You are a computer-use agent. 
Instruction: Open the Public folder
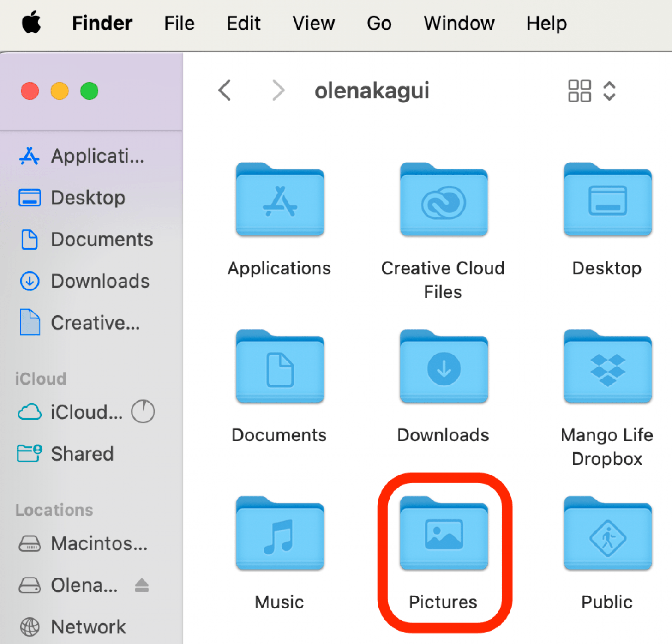607,535
